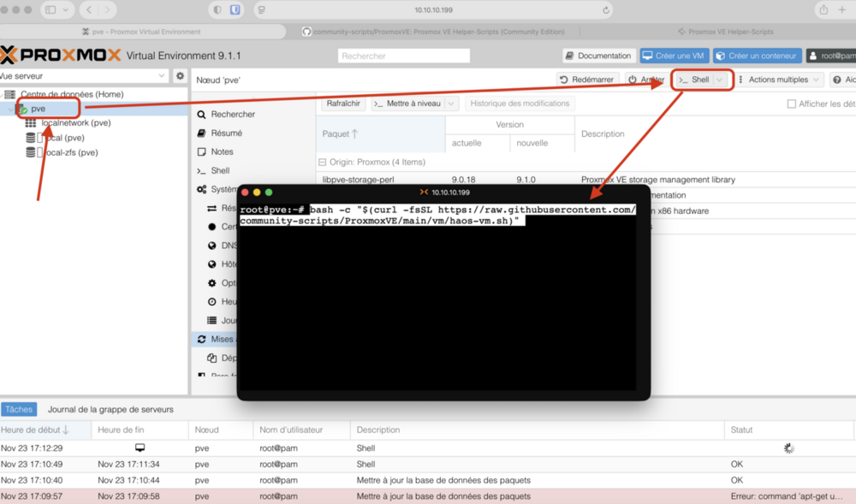Open the Safari sidebar options chevron

(66, 9)
